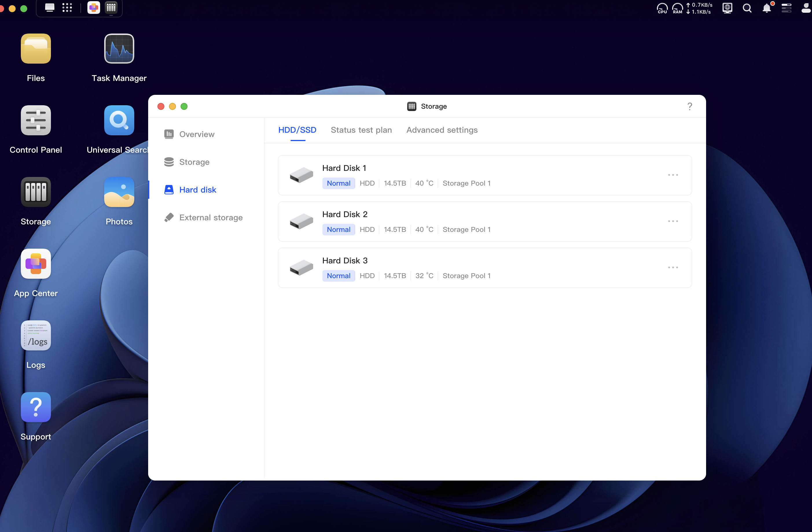
Task: Select the Hard Disk 1 title
Action: coord(344,168)
